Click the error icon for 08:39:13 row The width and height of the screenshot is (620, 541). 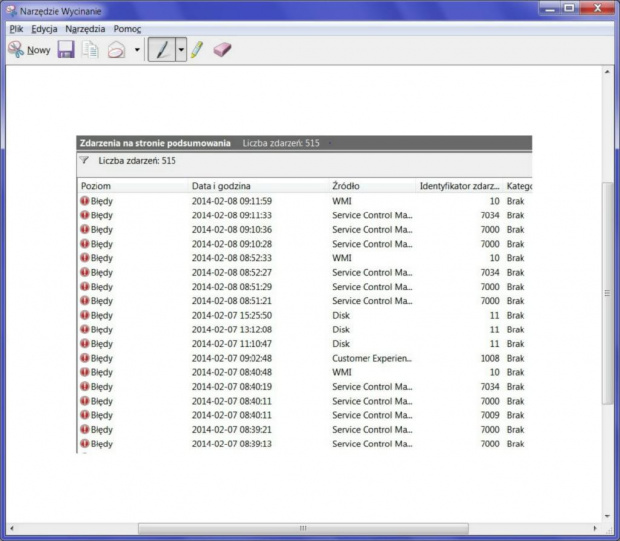tap(85, 444)
